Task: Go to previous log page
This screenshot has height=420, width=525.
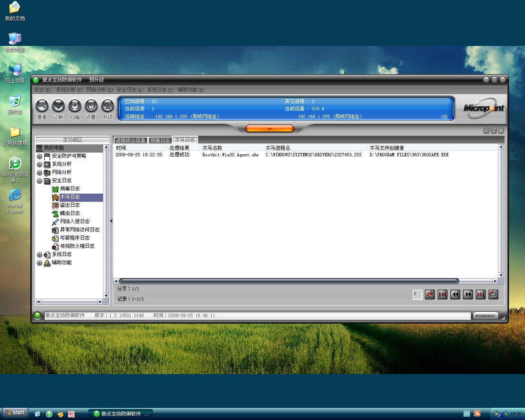Action: coord(455,294)
